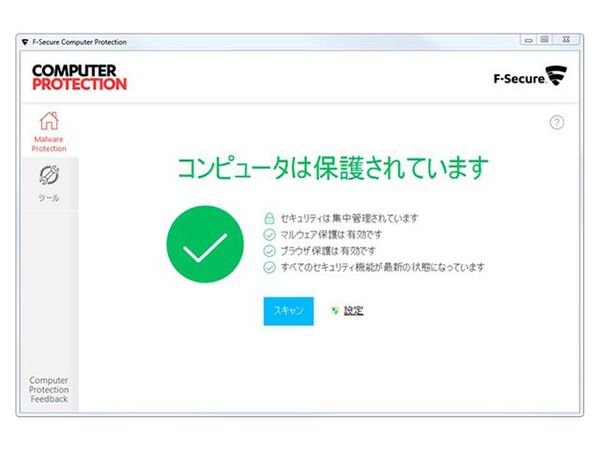Screen dimensions: 600x450
Task: Click the check icon beside マルウェア保護は有効です
Action: tap(269, 235)
